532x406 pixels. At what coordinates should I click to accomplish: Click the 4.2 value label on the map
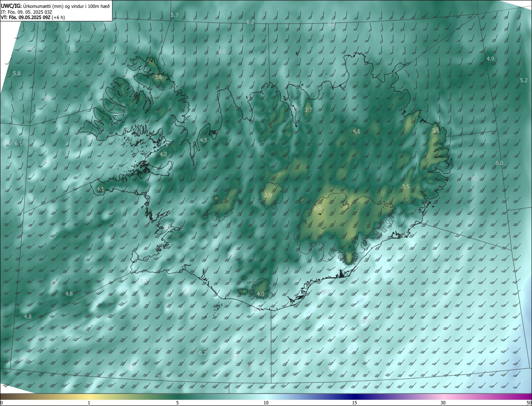click(x=163, y=154)
